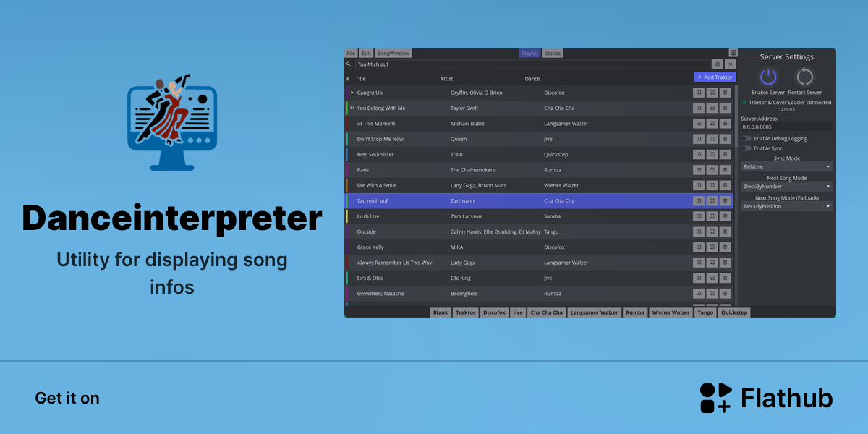Click set-as-next icon for Tau mich auf
This screenshot has width=868, height=434.
(x=712, y=200)
